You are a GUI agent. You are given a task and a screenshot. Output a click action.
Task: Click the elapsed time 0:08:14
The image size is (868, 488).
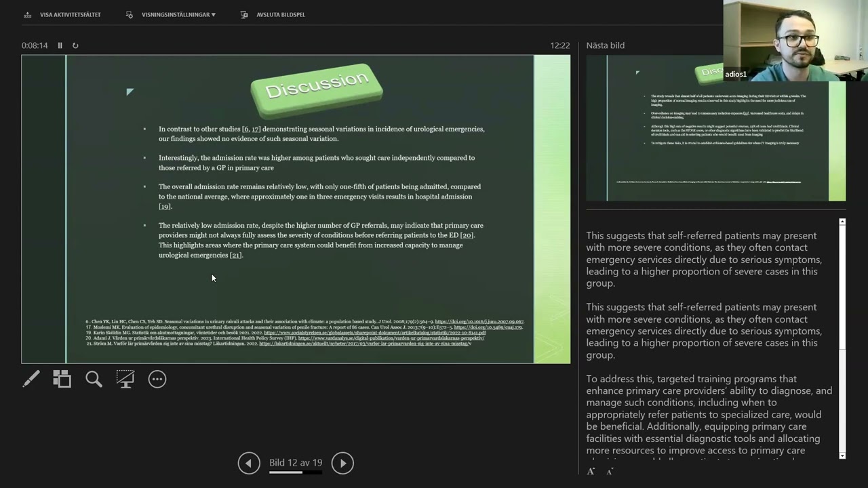pos(35,45)
